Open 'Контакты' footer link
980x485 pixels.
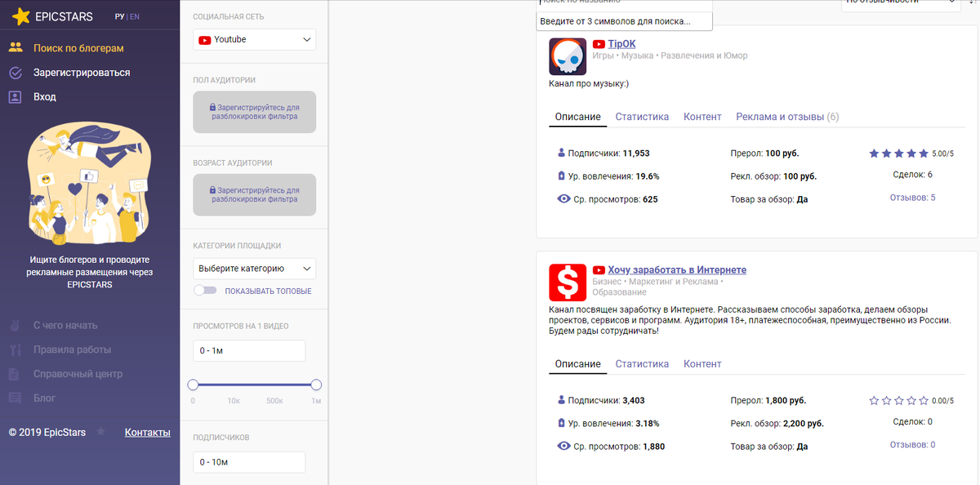147,432
